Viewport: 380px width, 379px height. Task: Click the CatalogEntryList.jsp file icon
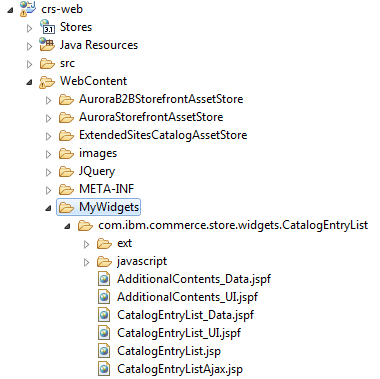pos(104,351)
